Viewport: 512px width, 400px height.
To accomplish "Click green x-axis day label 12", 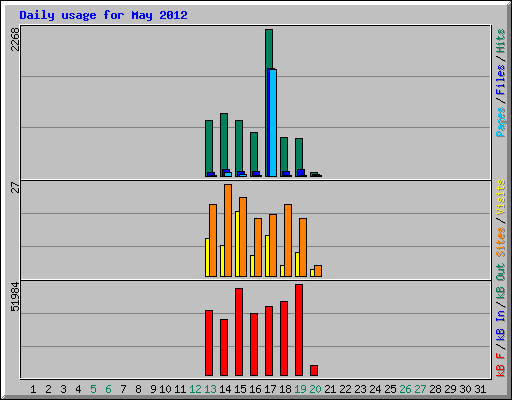I will click(195, 389).
